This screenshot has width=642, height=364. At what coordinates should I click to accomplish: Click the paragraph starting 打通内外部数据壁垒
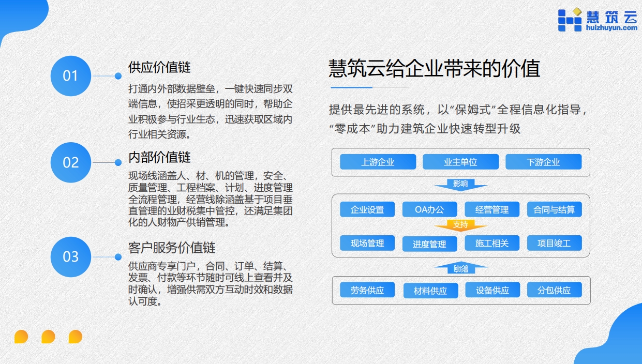210,111
